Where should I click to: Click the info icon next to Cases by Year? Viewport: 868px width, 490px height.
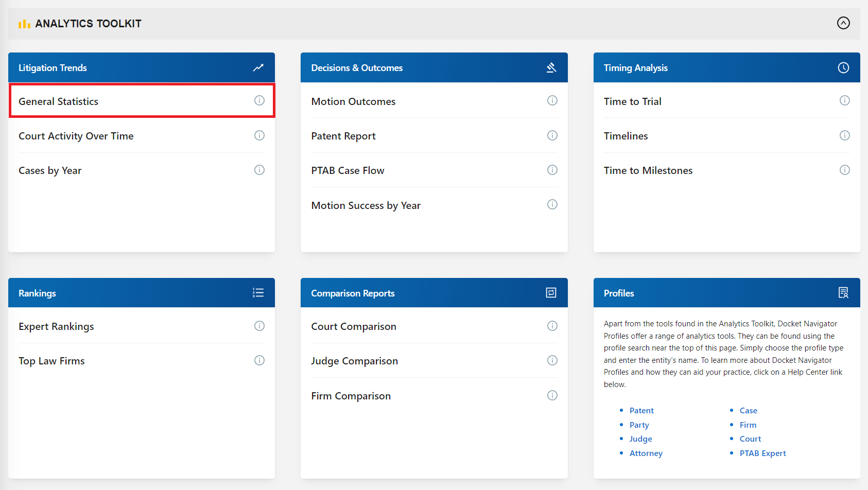pyautogui.click(x=259, y=170)
